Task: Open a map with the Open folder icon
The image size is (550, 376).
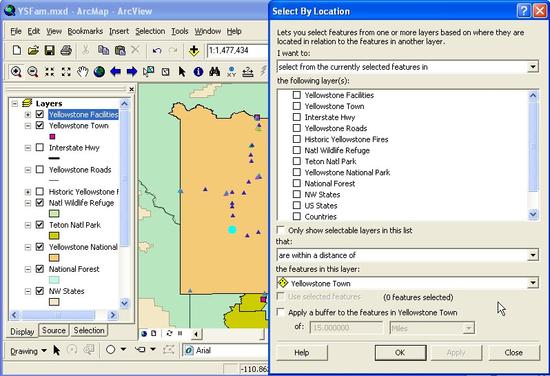Action: point(33,51)
